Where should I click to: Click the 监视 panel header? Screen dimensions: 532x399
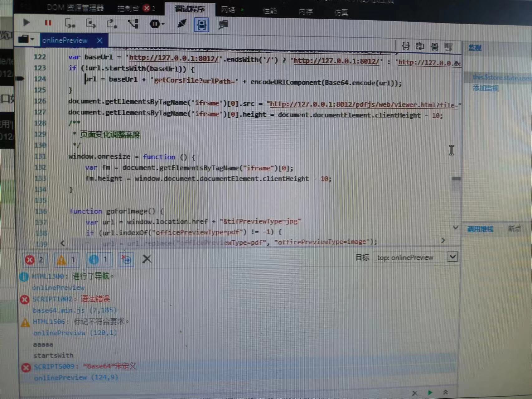click(x=475, y=48)
